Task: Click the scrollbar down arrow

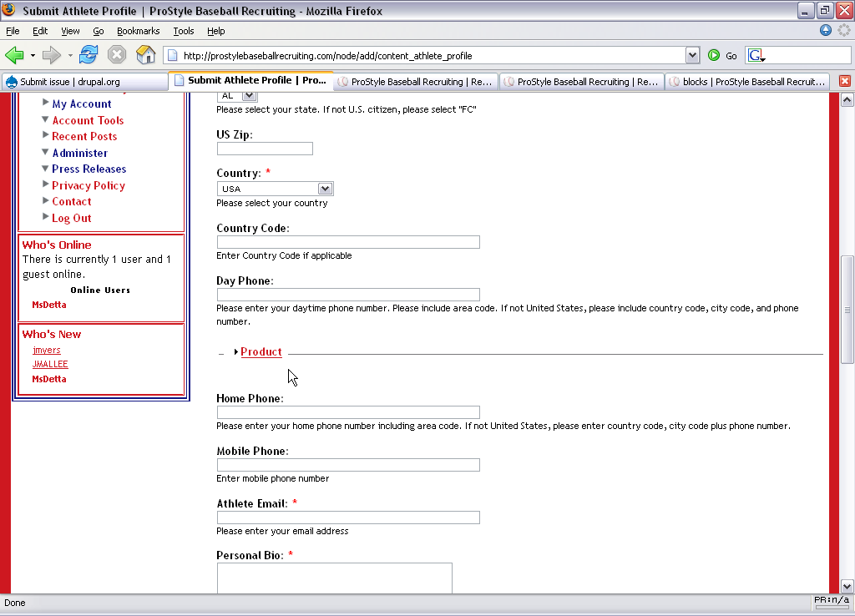Action: tap(847, 587)
